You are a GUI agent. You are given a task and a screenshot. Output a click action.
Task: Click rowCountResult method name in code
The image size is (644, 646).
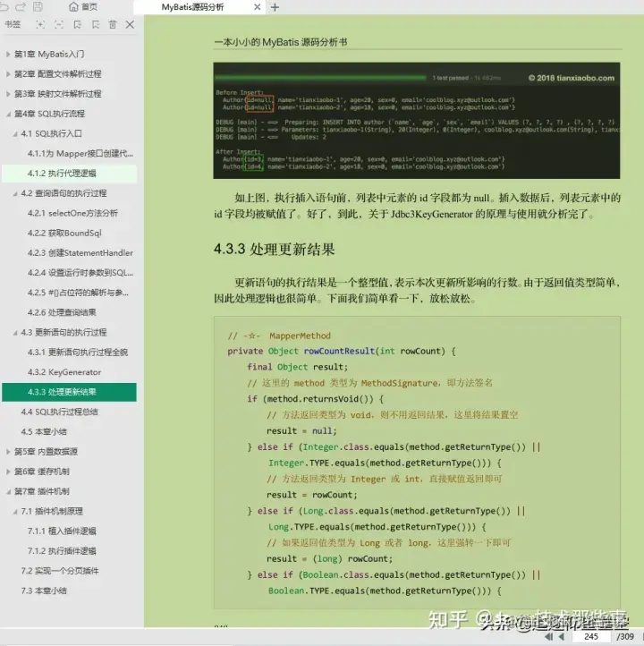339,351
